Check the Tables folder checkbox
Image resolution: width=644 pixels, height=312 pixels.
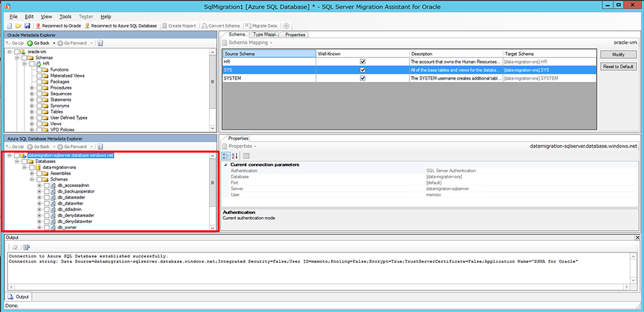point(38,112)
